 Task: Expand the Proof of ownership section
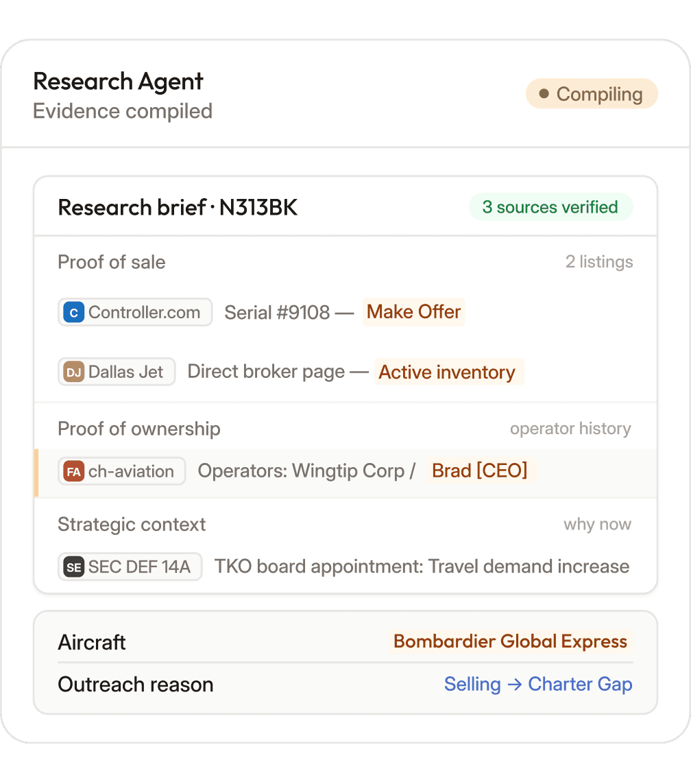[x=139, y=429]
